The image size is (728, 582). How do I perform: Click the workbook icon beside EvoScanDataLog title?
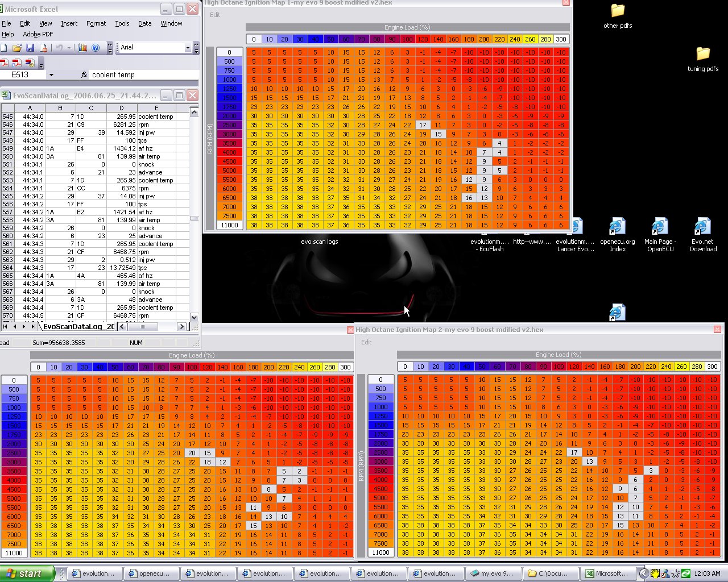pos(6,95)
